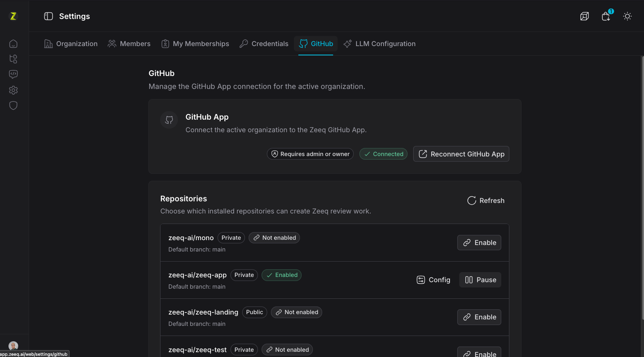This screenshot has width=644, height=357.
Task: Click the Settings page title
Action: [74, 16]
